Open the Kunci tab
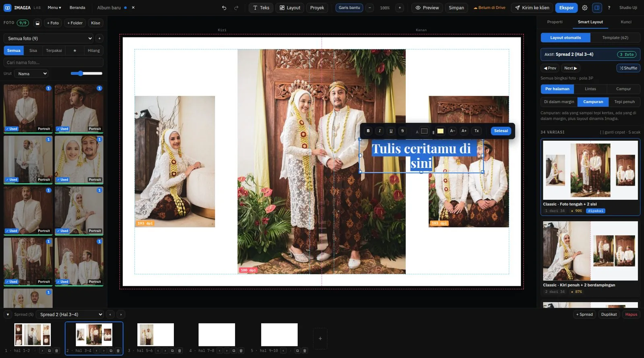 click(626, 22)
